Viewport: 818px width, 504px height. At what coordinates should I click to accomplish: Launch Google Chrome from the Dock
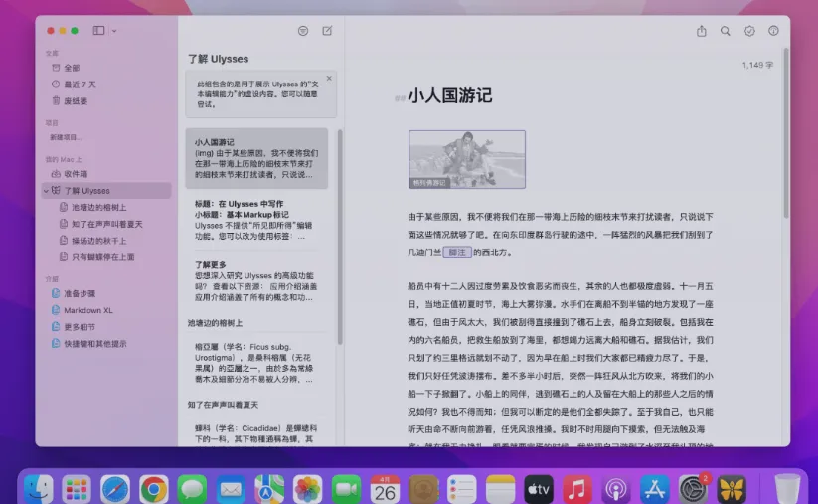[154, 489]
